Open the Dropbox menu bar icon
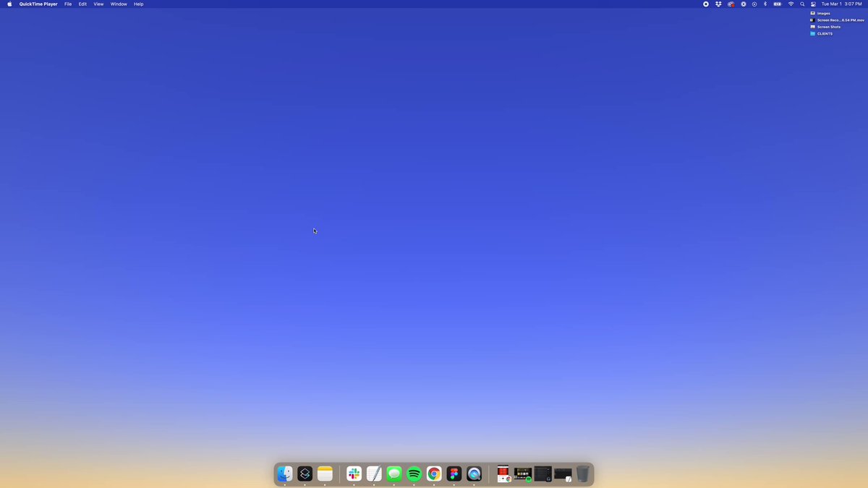This screenshot has height=488, width=868. [718, 4]
